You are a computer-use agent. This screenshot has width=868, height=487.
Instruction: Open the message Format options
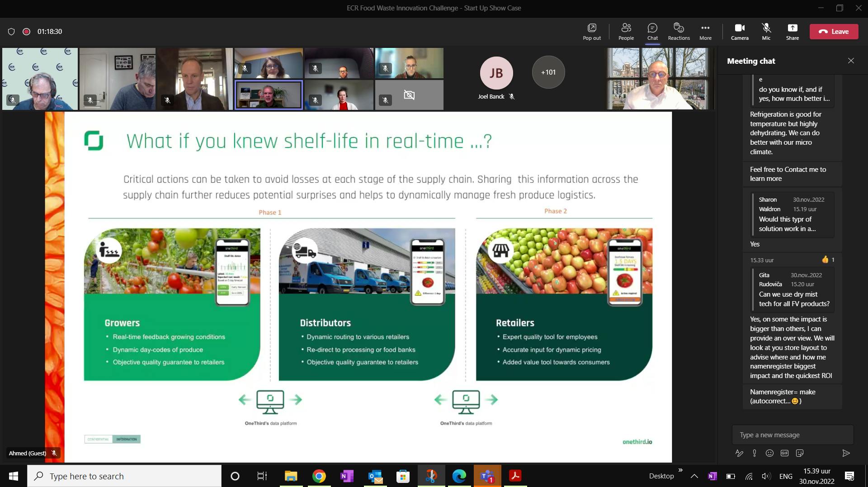[739, 453]
